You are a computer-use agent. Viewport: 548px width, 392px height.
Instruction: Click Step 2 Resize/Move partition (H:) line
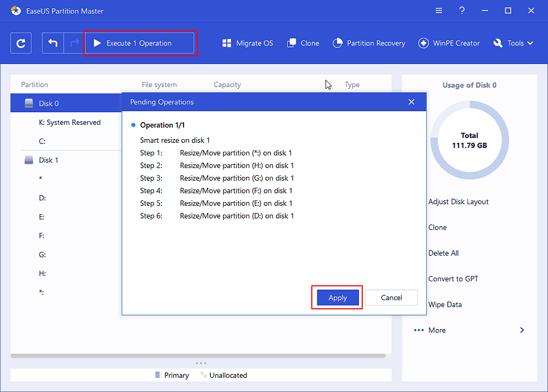tap(217, 165)
